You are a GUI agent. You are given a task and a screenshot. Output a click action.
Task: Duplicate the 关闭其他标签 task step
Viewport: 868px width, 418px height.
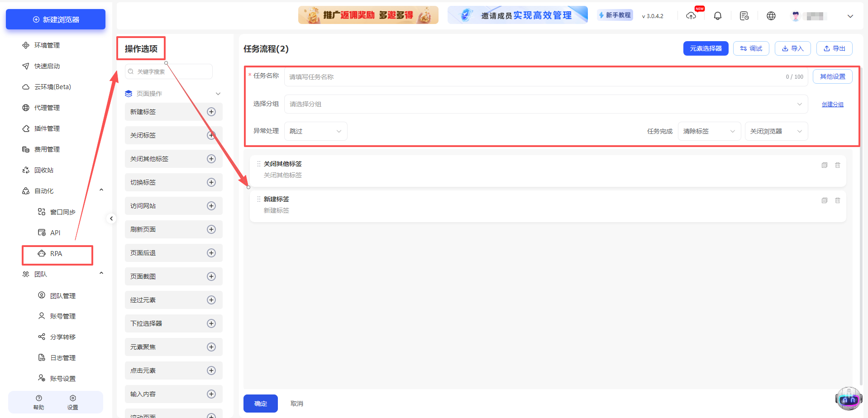coord(824,165)
